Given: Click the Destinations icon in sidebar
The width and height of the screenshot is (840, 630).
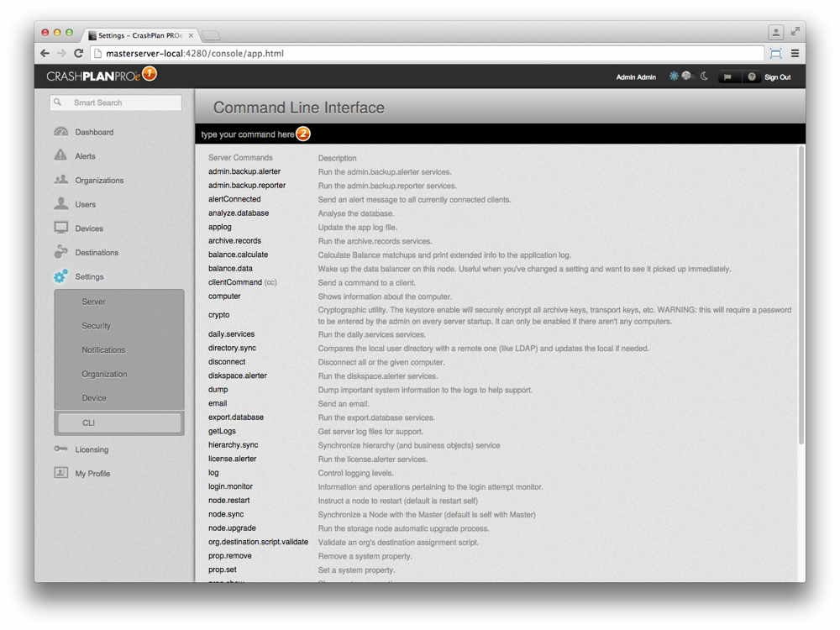Looking at the screenshot, I should (60, 252).
